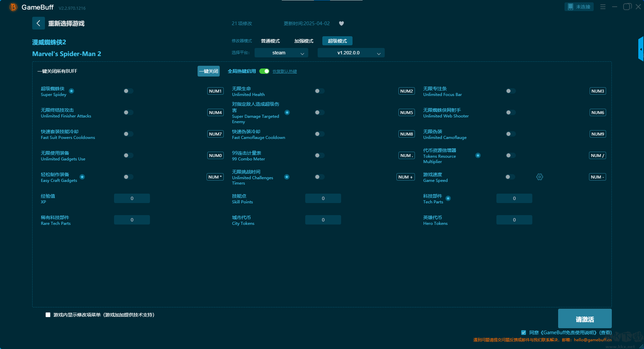Screen dimensions: 644x349
Task: Click the 恢复默认热键 link
Action: pos(284,71)
